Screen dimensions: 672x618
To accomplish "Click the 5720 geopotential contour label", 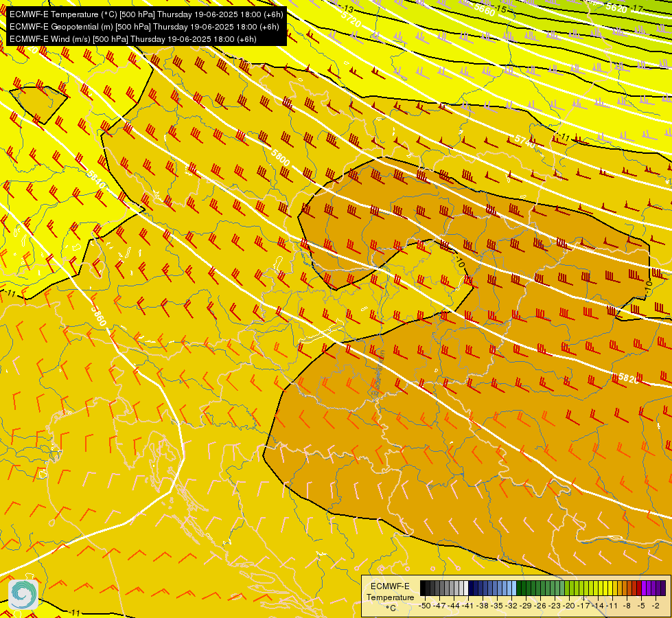I will [351, 19].
